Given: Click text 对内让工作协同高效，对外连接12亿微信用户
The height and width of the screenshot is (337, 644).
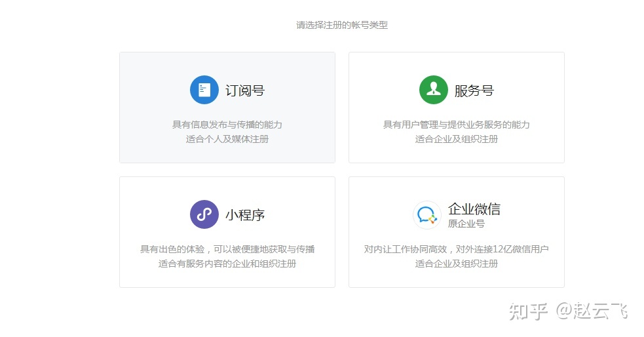Looking at the screenshot, I should click(457, 249).
